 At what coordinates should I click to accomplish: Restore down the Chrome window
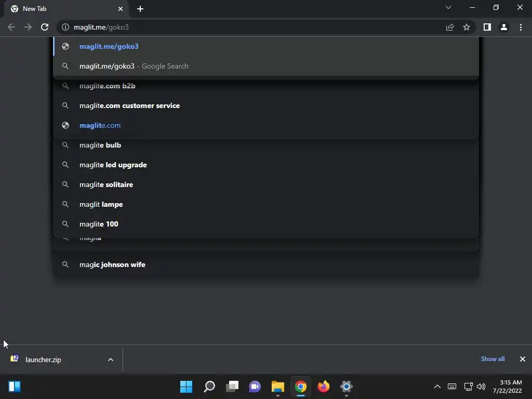pos(496,7)
